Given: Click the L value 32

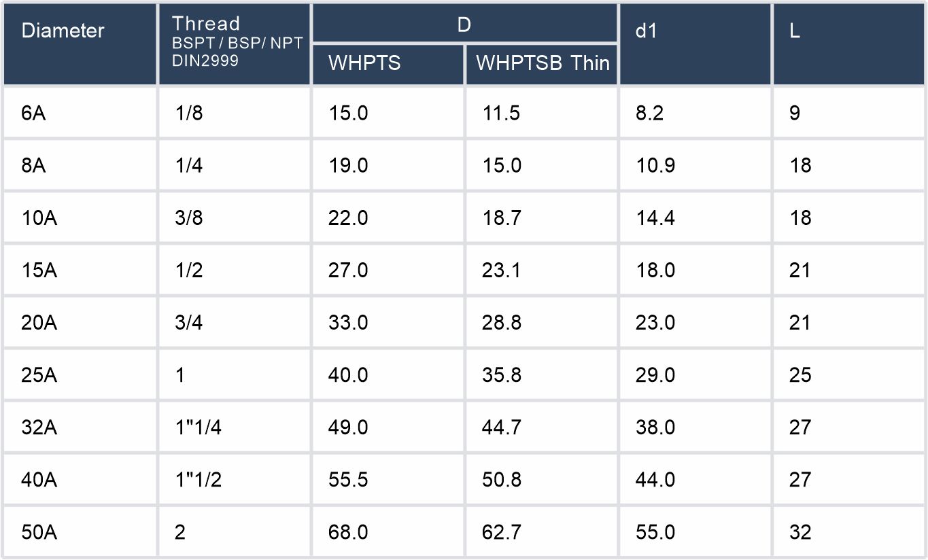Looking at the screenshot, I should tap(801, 531).
